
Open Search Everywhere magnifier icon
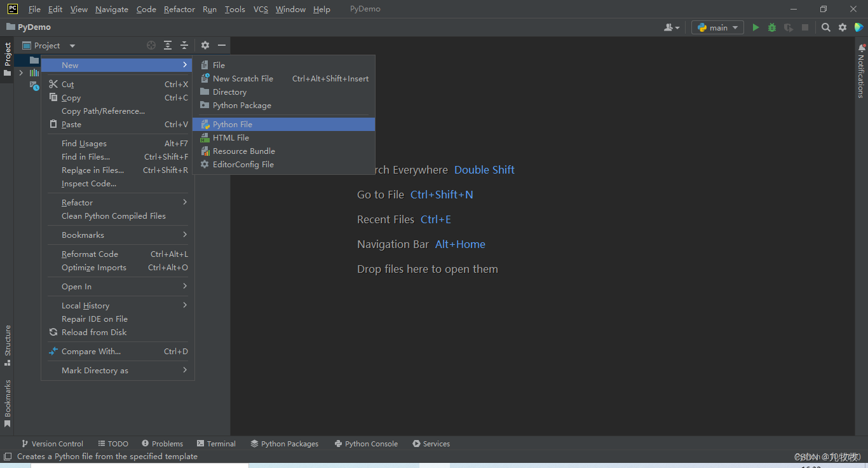pos(826,27)
